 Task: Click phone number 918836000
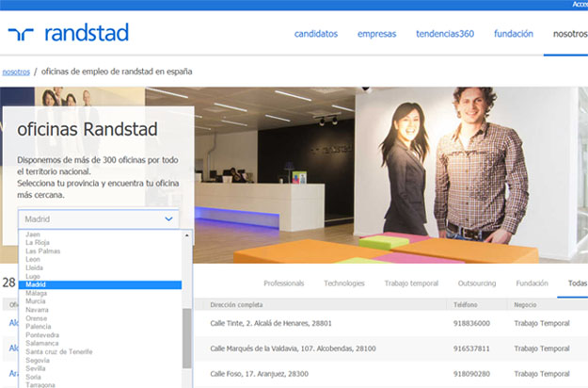coord(471,323)
